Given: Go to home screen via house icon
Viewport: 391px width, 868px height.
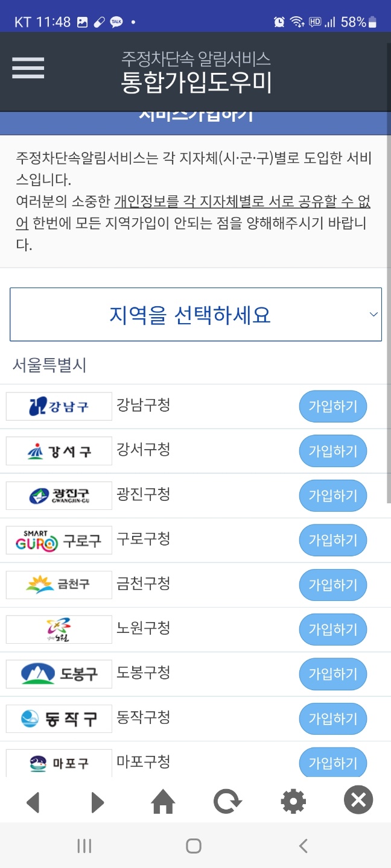Looking at the screenshot, I should [x=163, y=800].
